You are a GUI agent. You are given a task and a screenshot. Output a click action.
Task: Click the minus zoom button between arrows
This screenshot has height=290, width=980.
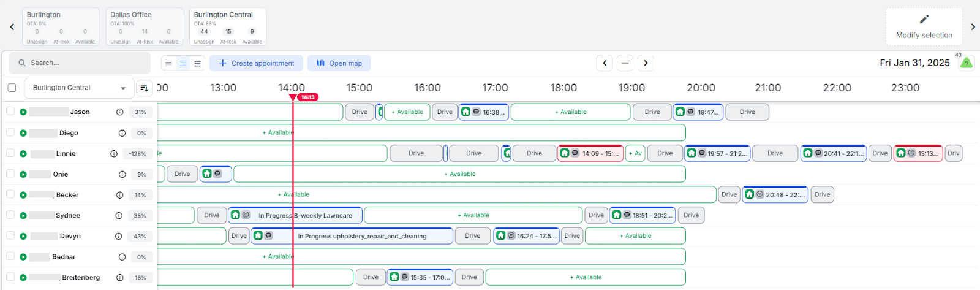point(625,63)
